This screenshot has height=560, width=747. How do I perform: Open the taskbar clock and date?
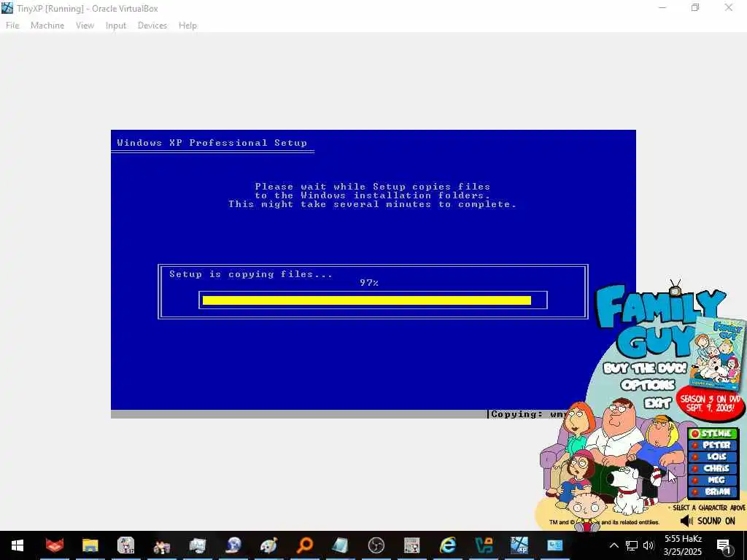[683, 545]
